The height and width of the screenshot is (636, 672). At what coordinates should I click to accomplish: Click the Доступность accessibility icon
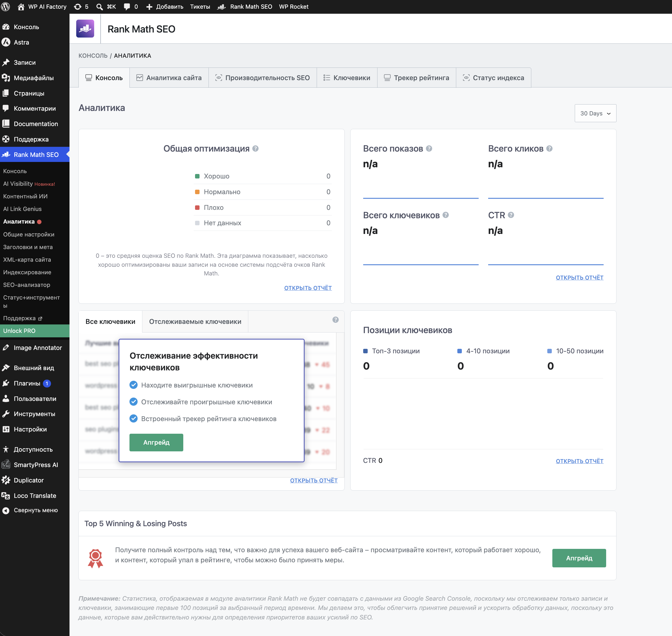(x=6, y=449)
